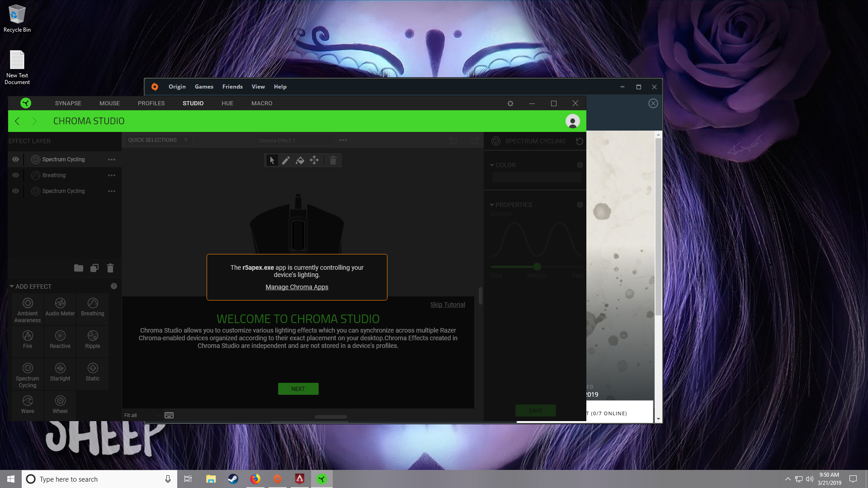Select the pen drawing tool

[286, 160]
